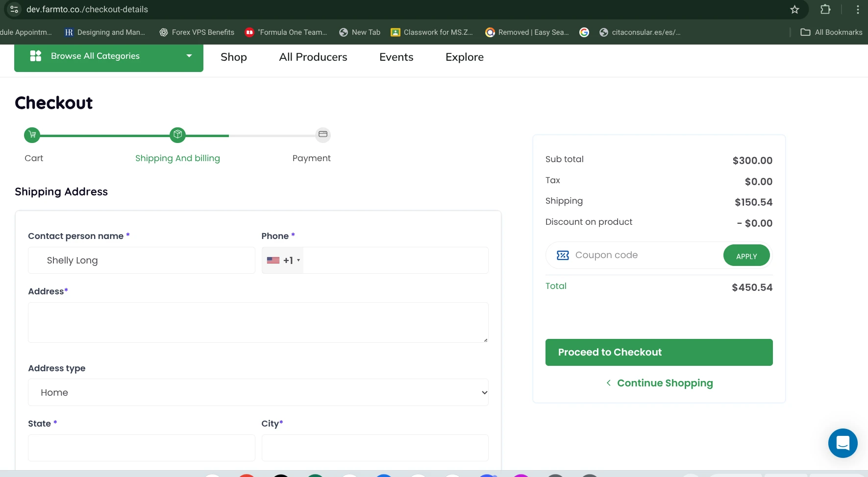
Task: Open the Address type dropdown
Action: coord(258,392)
